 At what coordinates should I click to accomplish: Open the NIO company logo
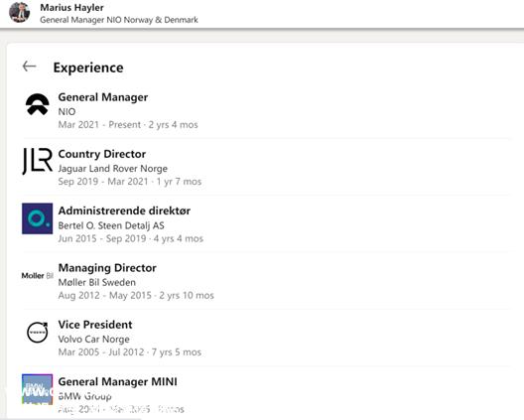click(x=38, y=104)
